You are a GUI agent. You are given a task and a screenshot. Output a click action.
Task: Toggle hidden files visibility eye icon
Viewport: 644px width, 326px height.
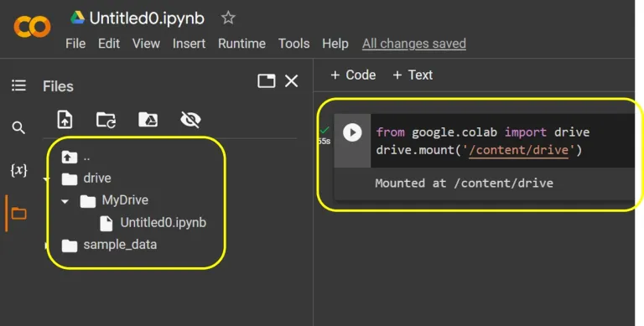tap(190, 120)
